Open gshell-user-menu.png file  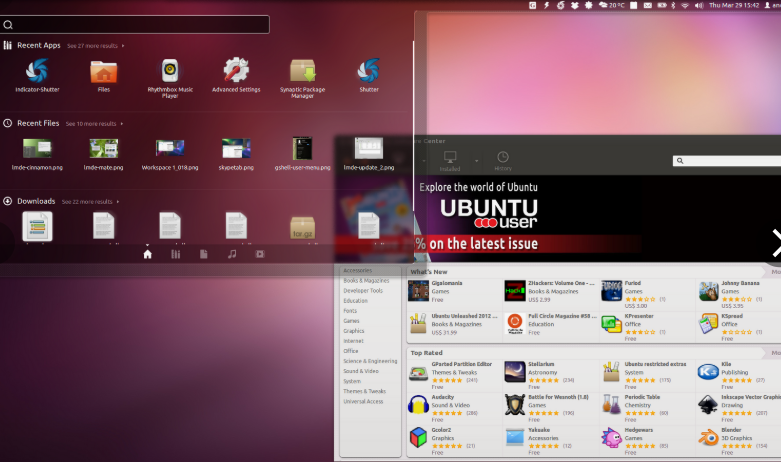point(302,154)
